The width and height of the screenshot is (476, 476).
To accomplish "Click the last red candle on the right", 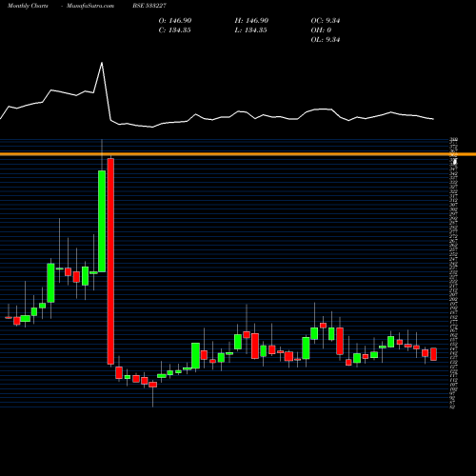I will (433, 354).
